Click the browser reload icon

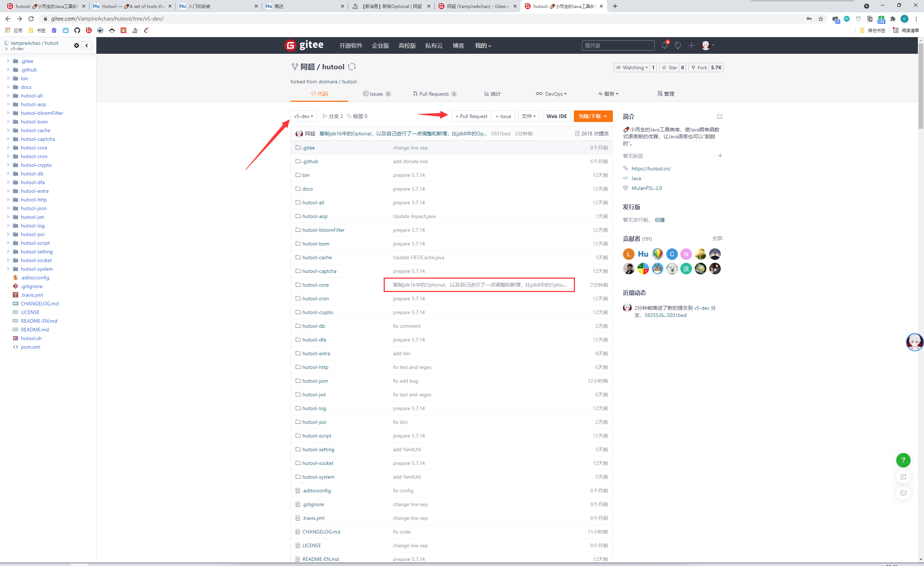[x=31, y=19]
